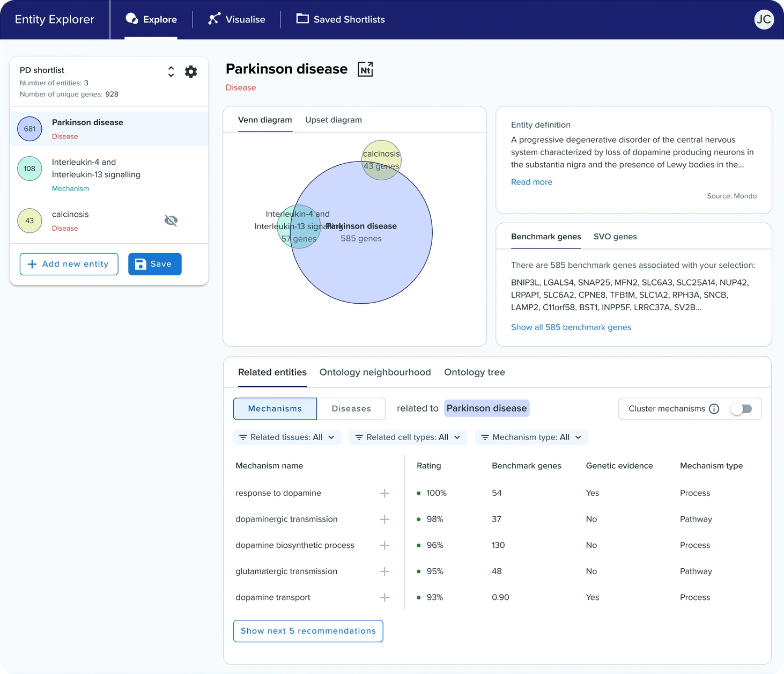Screen dimensions: 784x674
Task: Click the calcinosis Venn circle
Action: pos(381,160)
